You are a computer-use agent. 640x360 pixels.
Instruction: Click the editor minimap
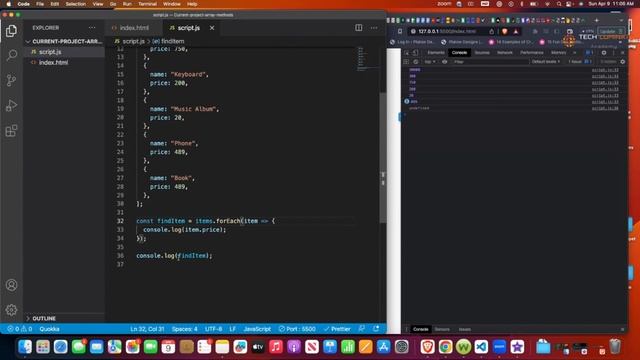click(x=367, y=59)
